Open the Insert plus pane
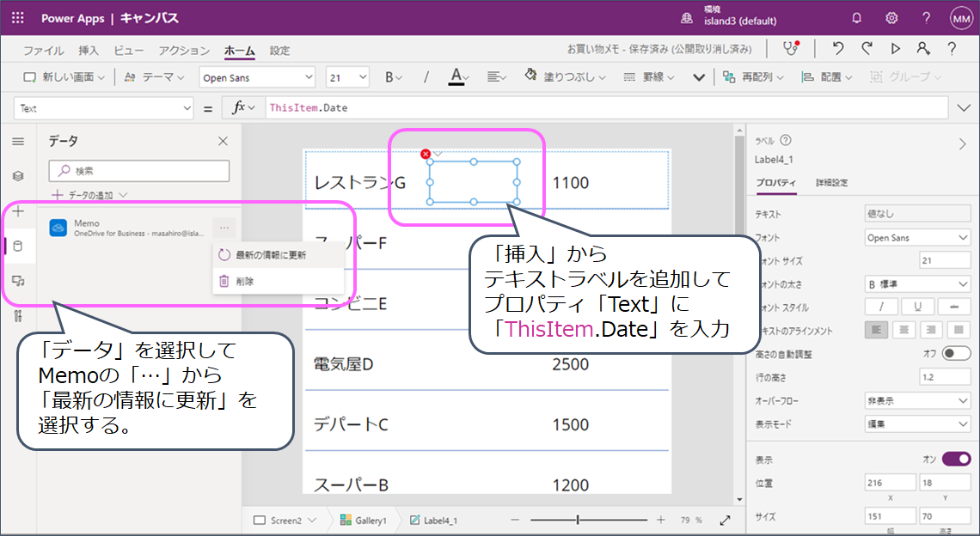Viewport: 980px width, 536px height. pos(18,211)
